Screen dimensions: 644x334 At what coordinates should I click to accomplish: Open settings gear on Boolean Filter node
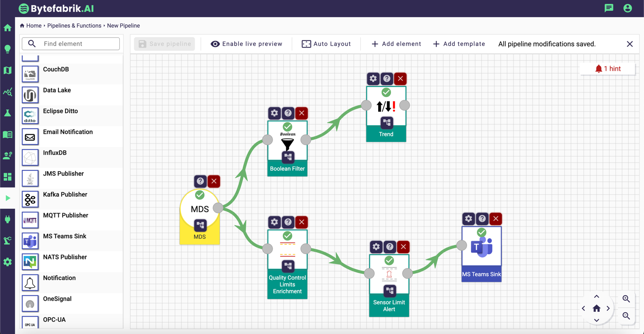(x=274, y=113)
